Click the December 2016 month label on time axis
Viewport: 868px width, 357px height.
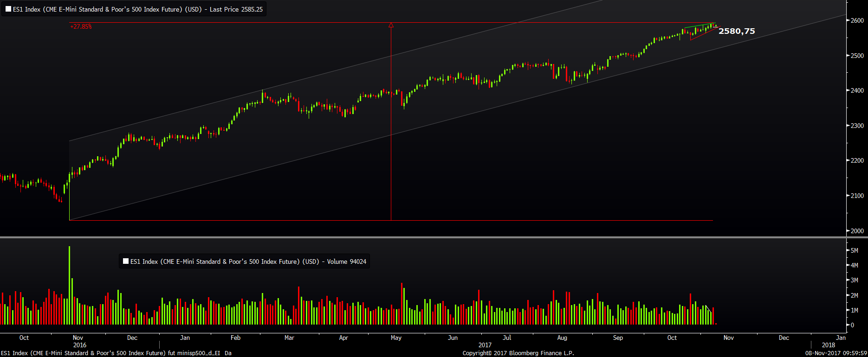132,338
